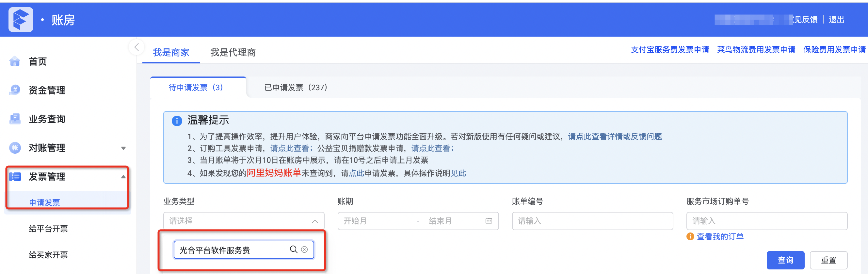Click the 账期 field label

[x=346, y=201]
